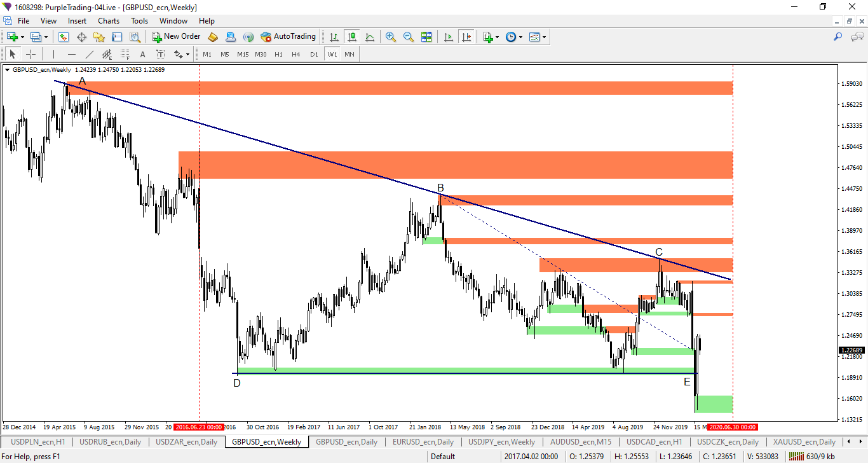Select the Crosshair tool
Image resolution: width=868 pixels, height=463 pixels.
(x=31, y=54)
